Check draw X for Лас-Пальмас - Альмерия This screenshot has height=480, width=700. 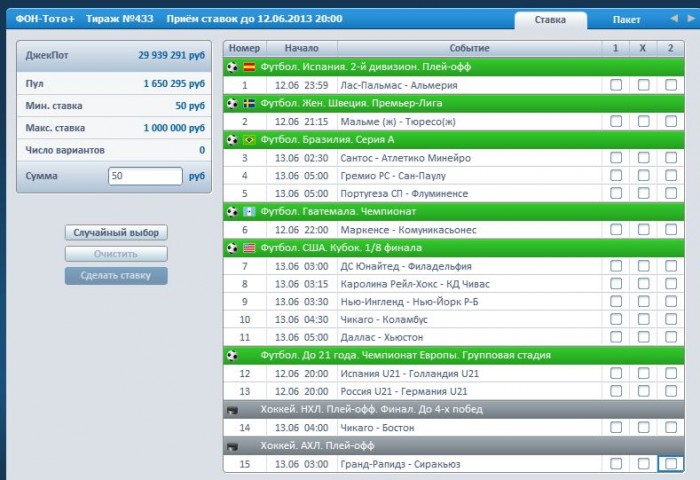coord(643,85)
